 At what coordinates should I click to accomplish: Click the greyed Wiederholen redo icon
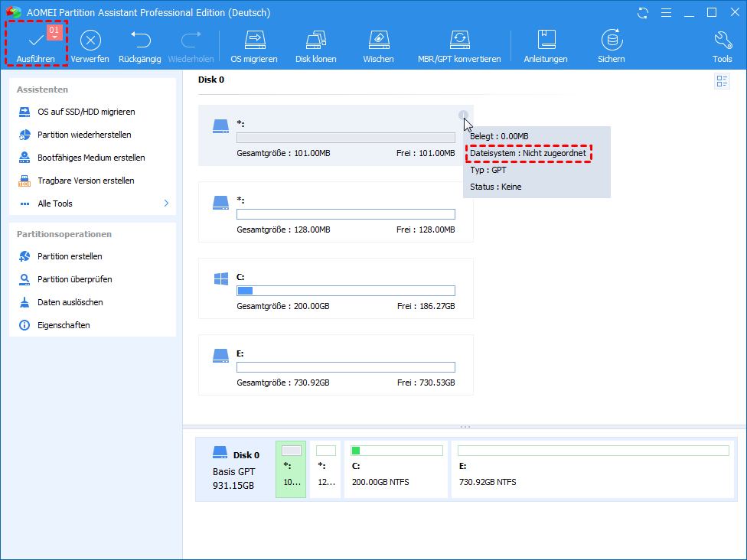click(x=191, y=41)
